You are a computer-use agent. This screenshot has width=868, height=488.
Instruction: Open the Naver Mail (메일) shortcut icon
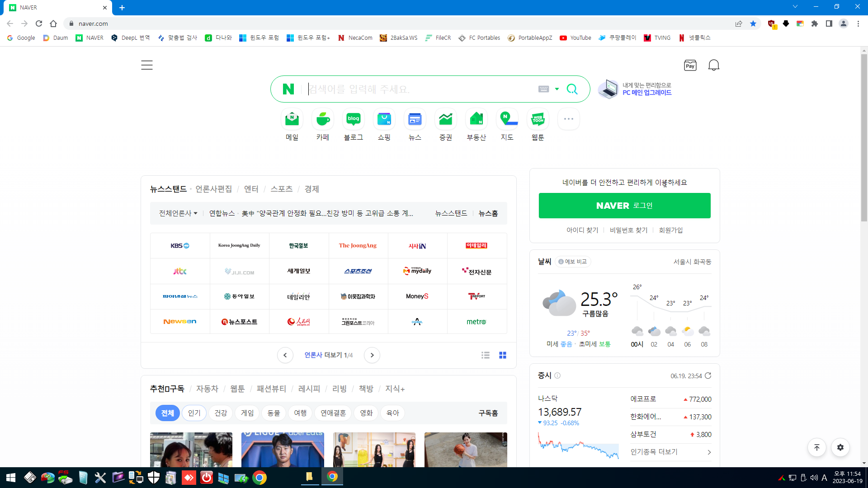(292, 119)
